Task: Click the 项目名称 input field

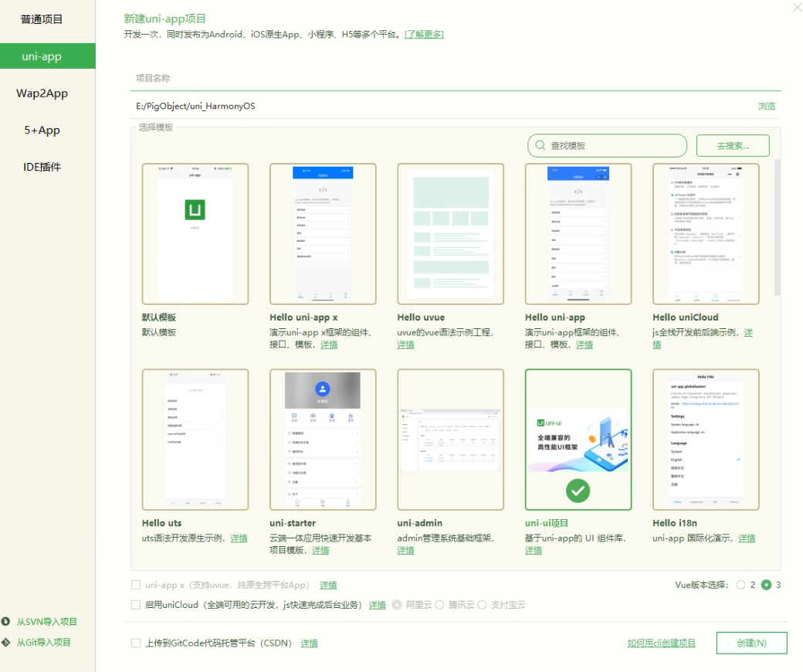Action: click(x=455, y=78)
